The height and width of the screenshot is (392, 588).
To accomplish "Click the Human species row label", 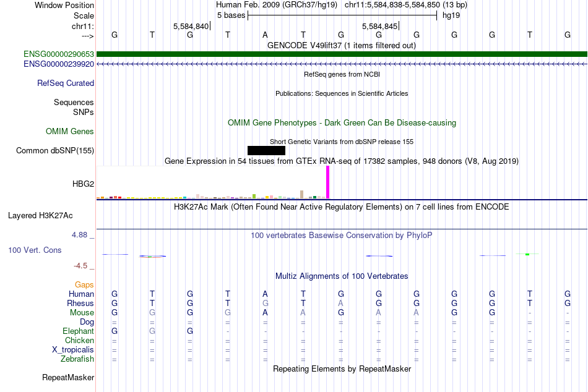I will tap(81, 294).
